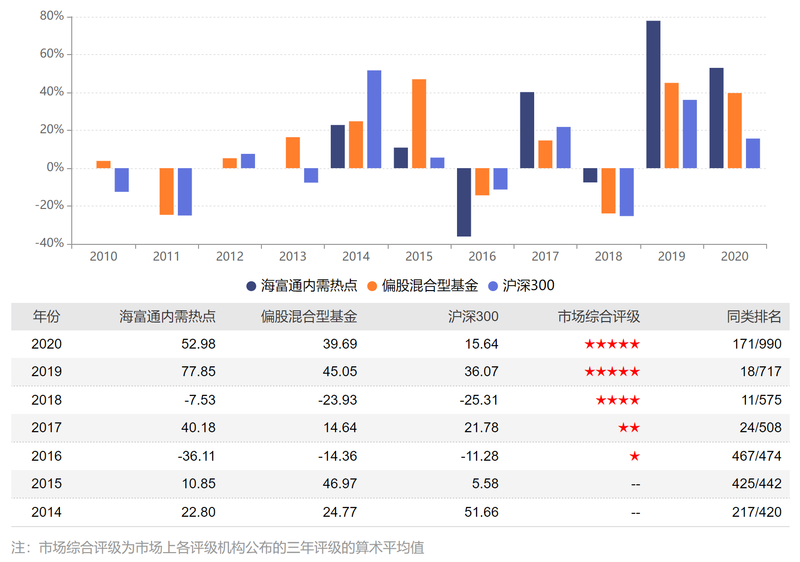Click the 2020 label on chart axis
The image size is (800, 562).
(734, 257)
